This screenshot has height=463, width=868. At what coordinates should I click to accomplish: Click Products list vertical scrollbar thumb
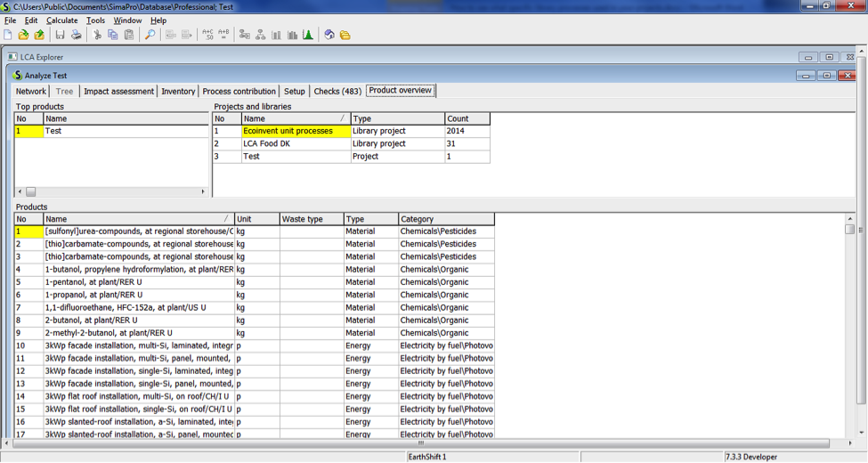(x=849, y=229)
